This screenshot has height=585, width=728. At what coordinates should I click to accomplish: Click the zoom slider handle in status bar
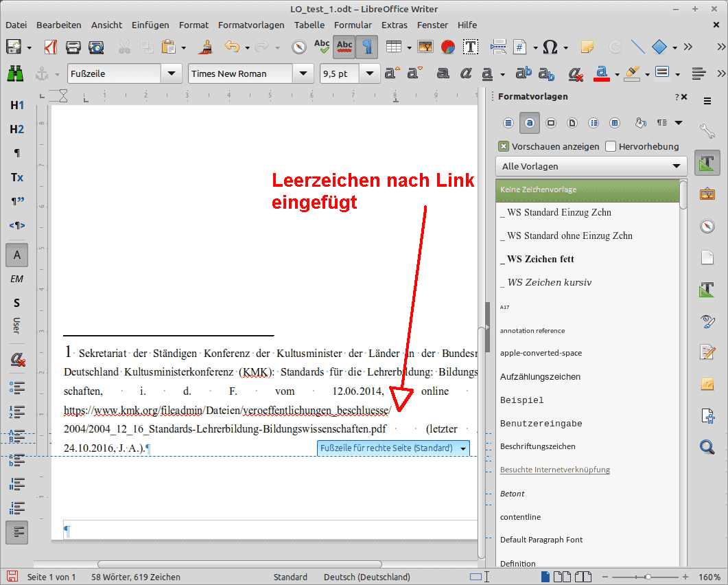[x=648, y=577]
